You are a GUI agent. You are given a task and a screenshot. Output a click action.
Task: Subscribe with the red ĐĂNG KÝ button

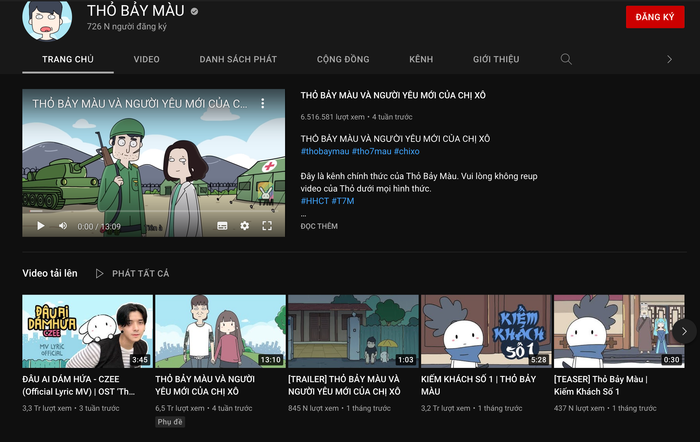click(654, 18)
